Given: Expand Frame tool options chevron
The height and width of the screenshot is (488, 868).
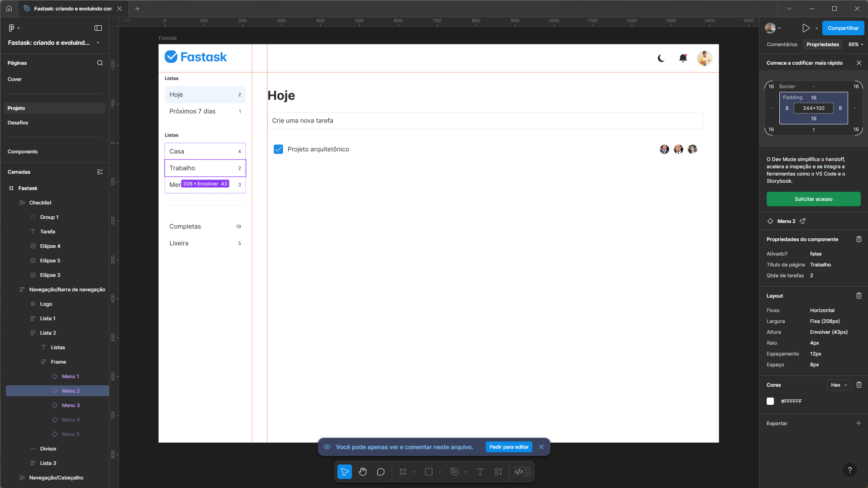Looking at the screenshot, I should [x=414, y=472].
